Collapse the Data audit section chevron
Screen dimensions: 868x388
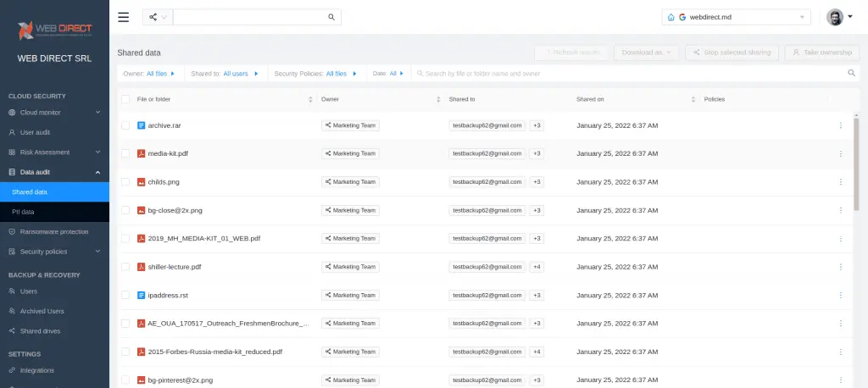pos(98,172)
